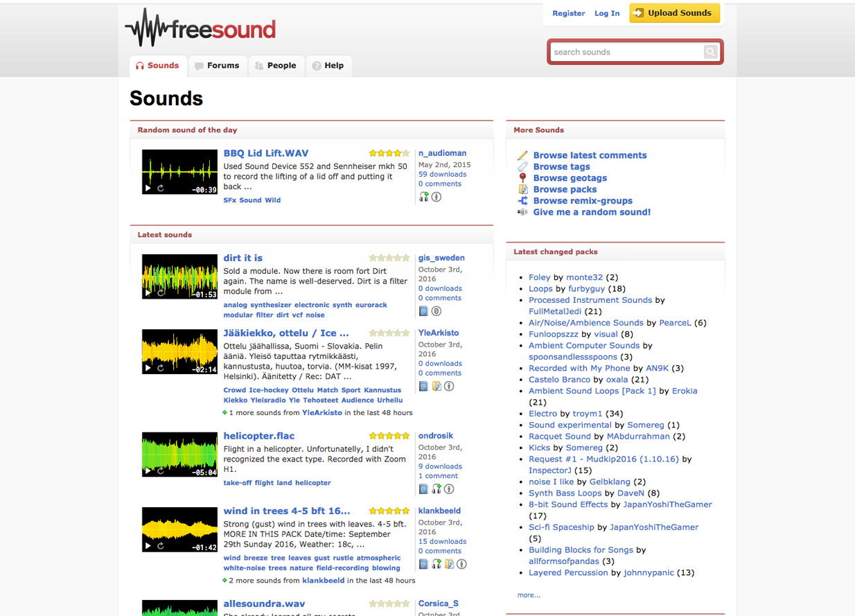Rate BBQ Lid Lift.WAV using its stars

[389, 153]
